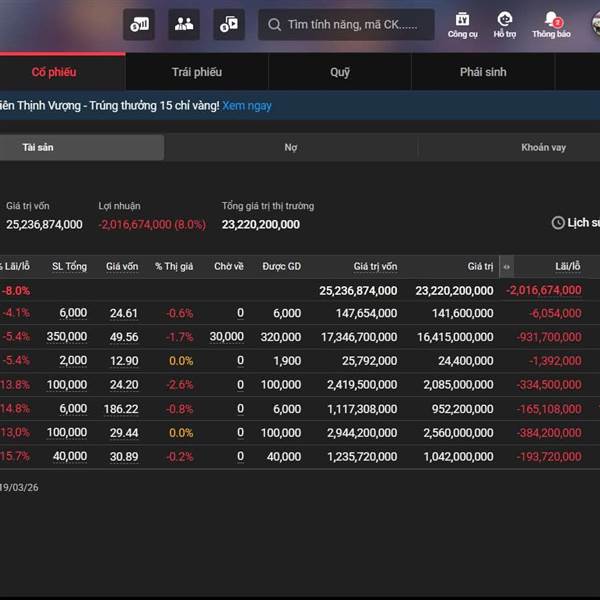
Task: Open the Phái sinh tab
Action: (483, 73)
